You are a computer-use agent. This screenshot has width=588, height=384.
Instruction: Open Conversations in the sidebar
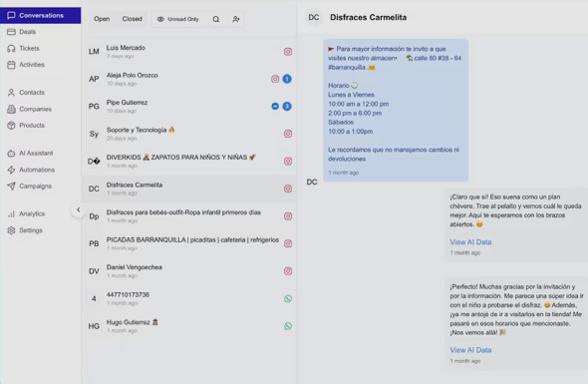pos(40,15)
